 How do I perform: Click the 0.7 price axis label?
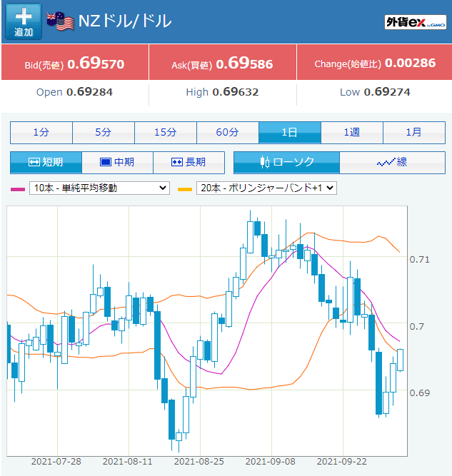pyautogui.click(x=416, y=327)
